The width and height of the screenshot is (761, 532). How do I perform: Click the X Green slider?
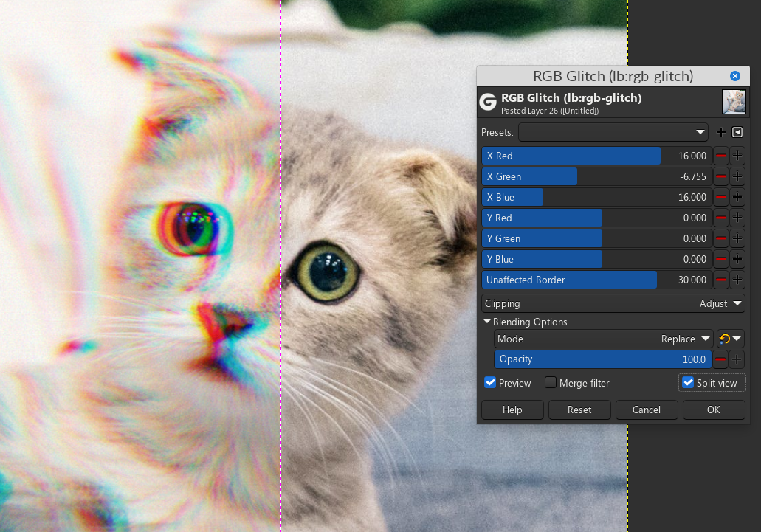597,176
